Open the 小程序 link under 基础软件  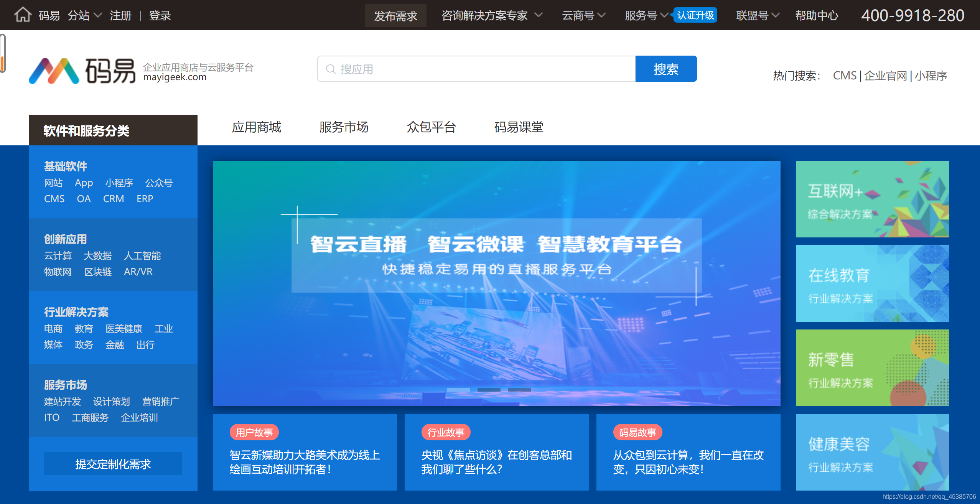[x=119, y=183]
